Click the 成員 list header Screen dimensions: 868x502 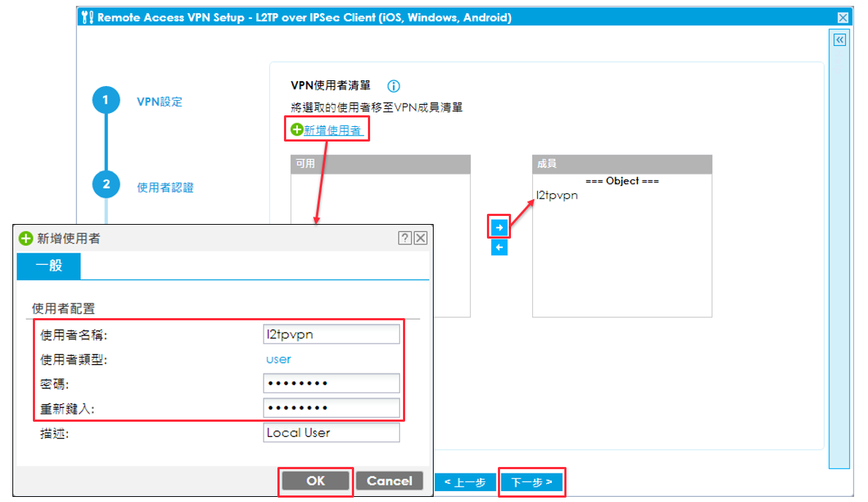(x=622, y=164)
